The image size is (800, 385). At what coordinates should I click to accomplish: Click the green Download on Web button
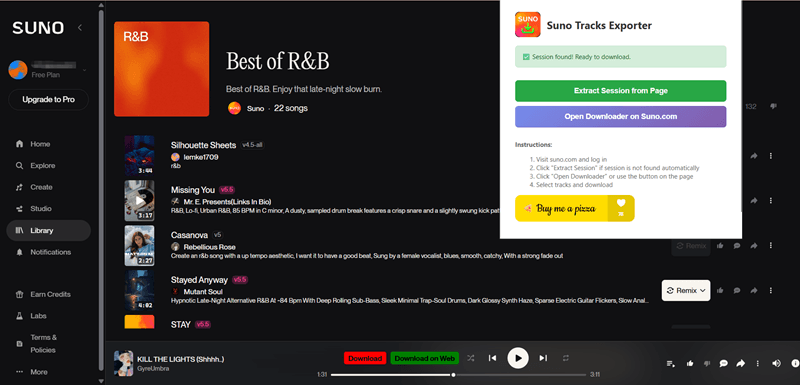424,358
